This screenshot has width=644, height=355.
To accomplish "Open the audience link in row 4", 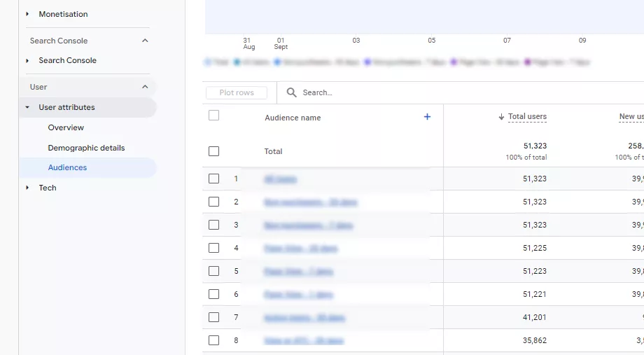I will click(300, 248).
